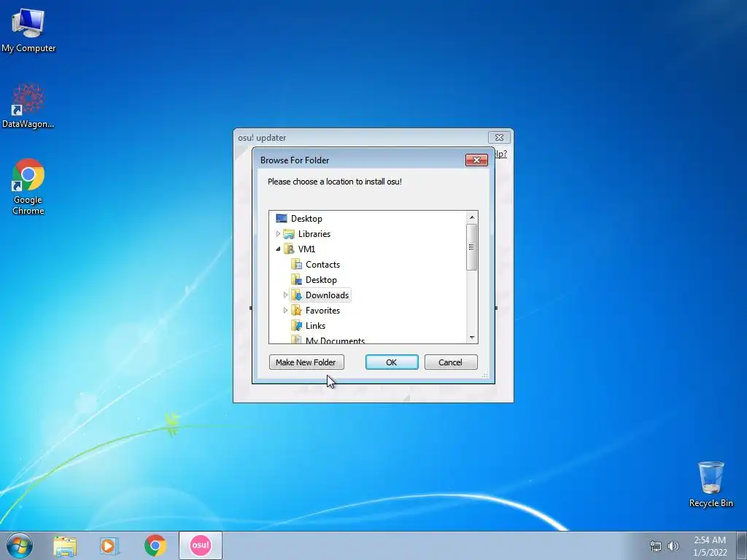747x560 pixels.
Task: Click the Show desktop button at taskbar end
Action: coord(742,545)
